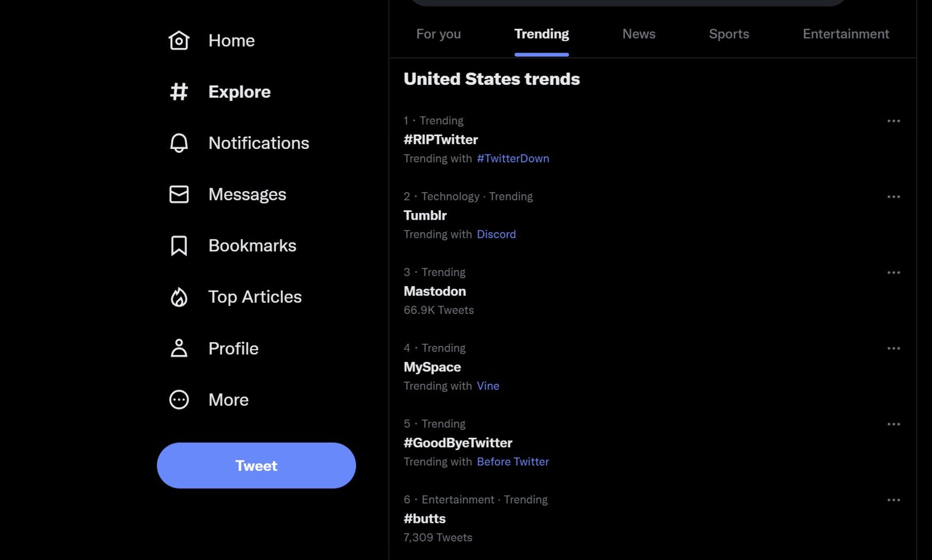Image resolution: width=932 pixels, height=560 pixels.
Task: Click the Tweet button
Action: point(256,465)
